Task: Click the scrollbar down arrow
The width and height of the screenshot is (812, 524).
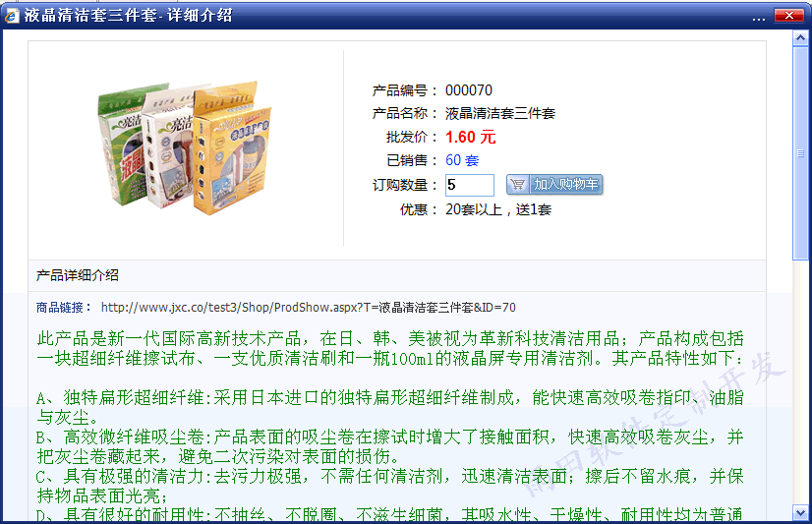Action: click(800, 512)
